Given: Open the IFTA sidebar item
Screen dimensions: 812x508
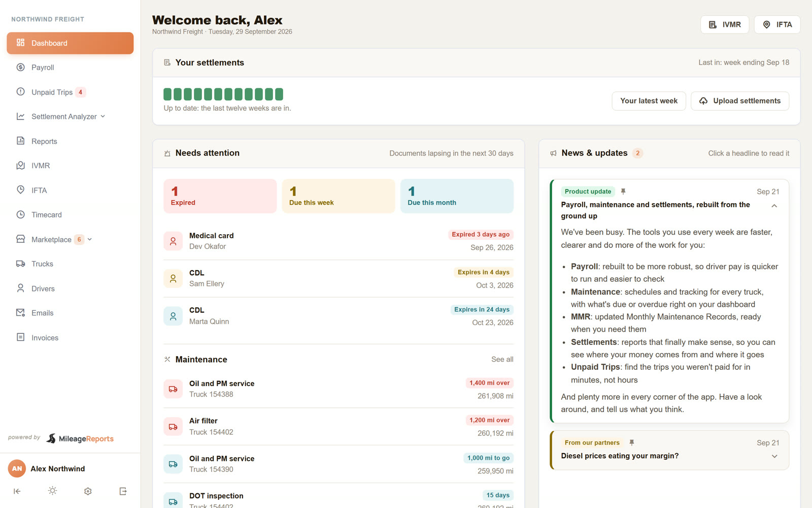Looking at the screenshot, I should [x=70, y=190].
